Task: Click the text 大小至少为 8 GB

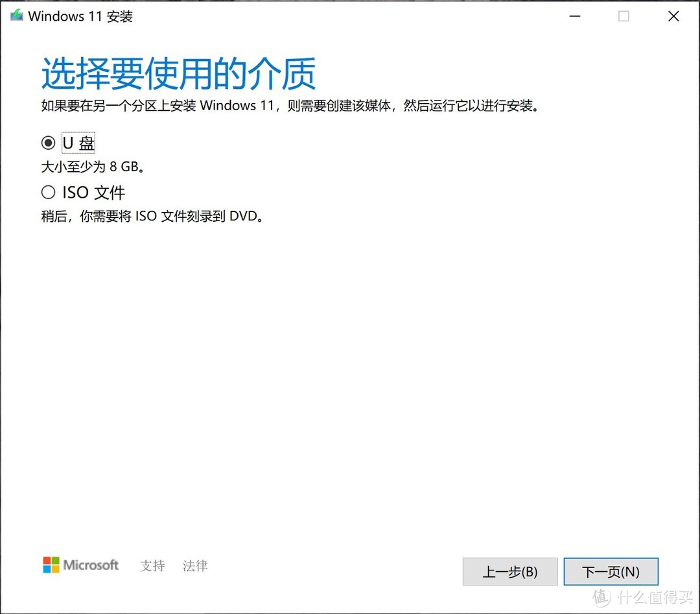Action: [x=93, y=167]
